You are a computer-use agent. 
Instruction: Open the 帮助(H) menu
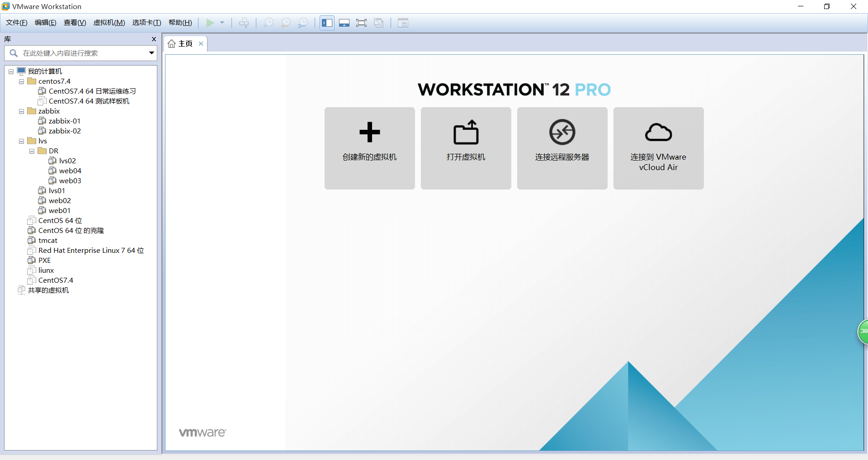[x=180, y=23]
